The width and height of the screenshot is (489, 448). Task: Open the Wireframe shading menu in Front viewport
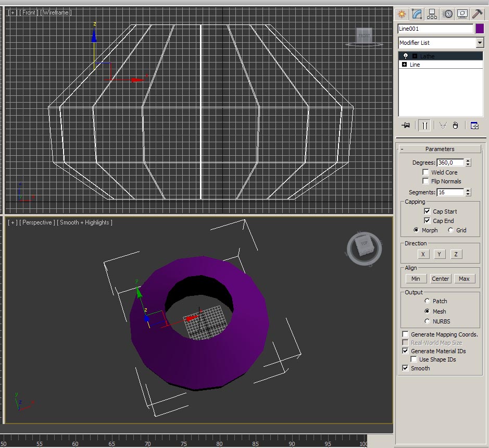tap(56, 13)
